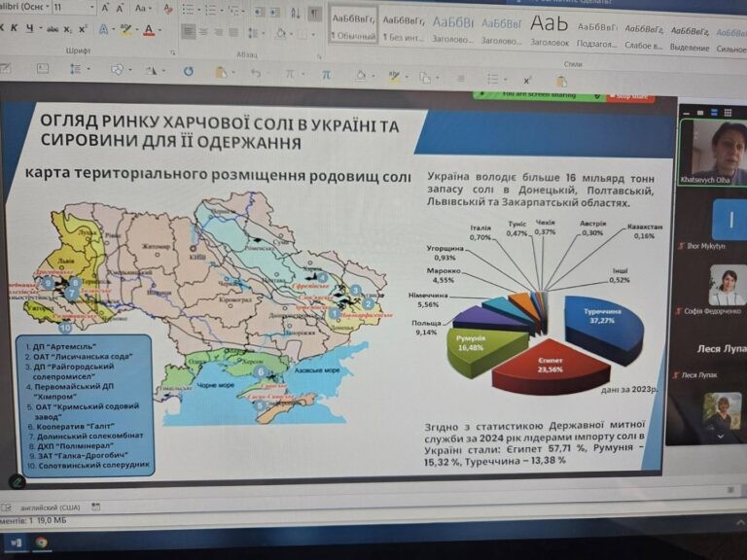Image resolution: width=747 pixels, height=560 pixels.
Task: Clear all text formatting
Action: [x=167, y=8]
